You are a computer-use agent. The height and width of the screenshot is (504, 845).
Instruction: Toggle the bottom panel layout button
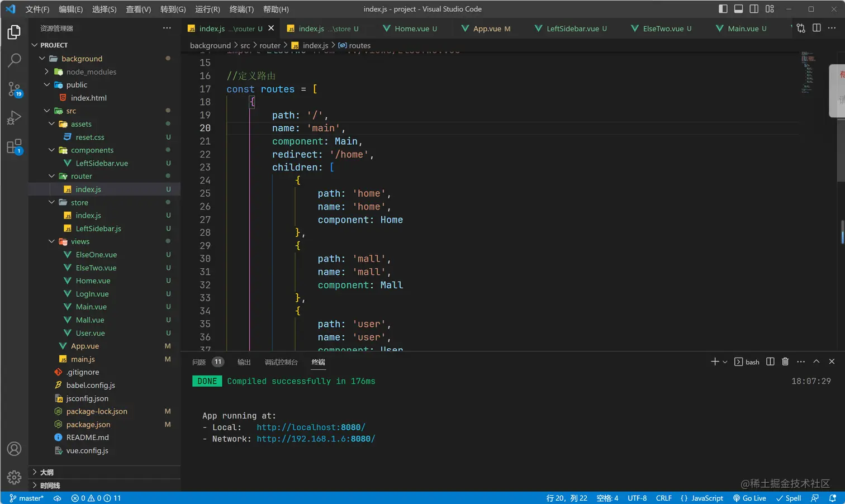point(738,9)
